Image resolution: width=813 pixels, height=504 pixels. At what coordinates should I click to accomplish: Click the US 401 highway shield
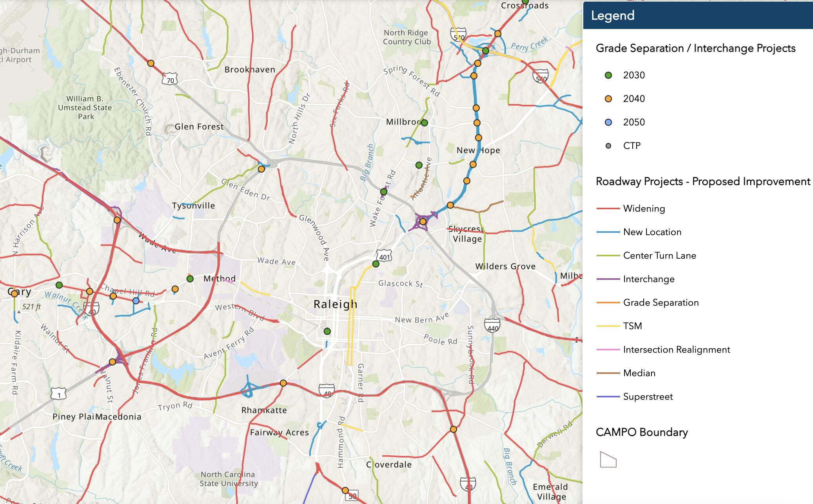pos(385,257)
